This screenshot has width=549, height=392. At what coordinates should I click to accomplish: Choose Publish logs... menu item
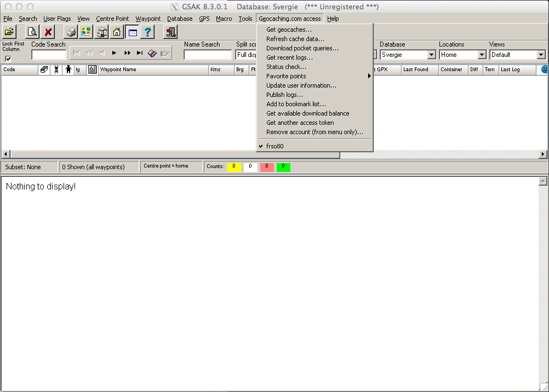click(314, 95)
